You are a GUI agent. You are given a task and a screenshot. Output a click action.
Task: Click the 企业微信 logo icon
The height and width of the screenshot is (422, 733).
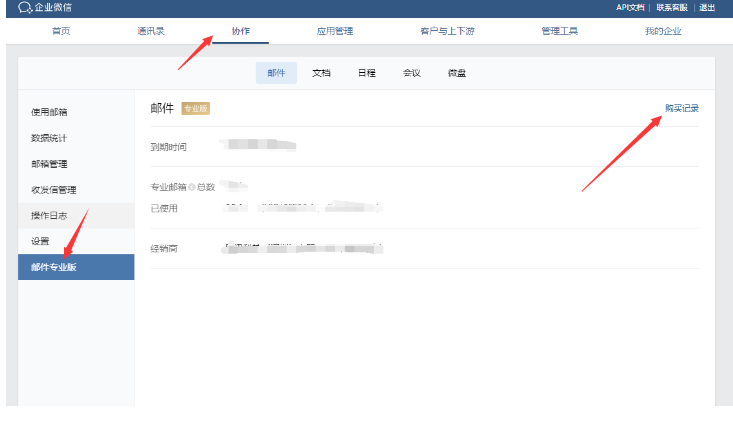point(25,8)
